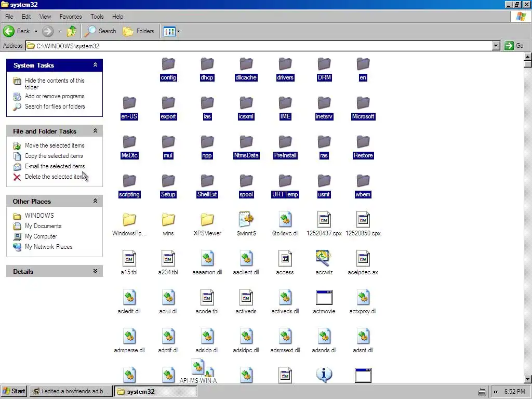532x399 pixels.
Task: Click the Start button
Action: point(14,391)
